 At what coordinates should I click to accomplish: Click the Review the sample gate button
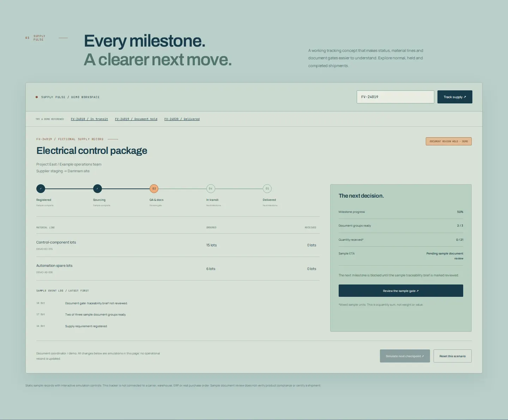point(401,291)
